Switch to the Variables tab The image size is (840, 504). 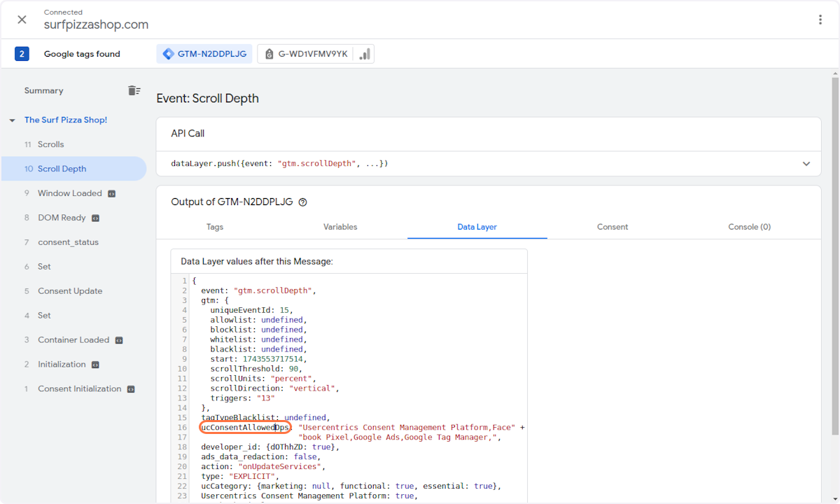pyautogui.click(x=340, y=227)
